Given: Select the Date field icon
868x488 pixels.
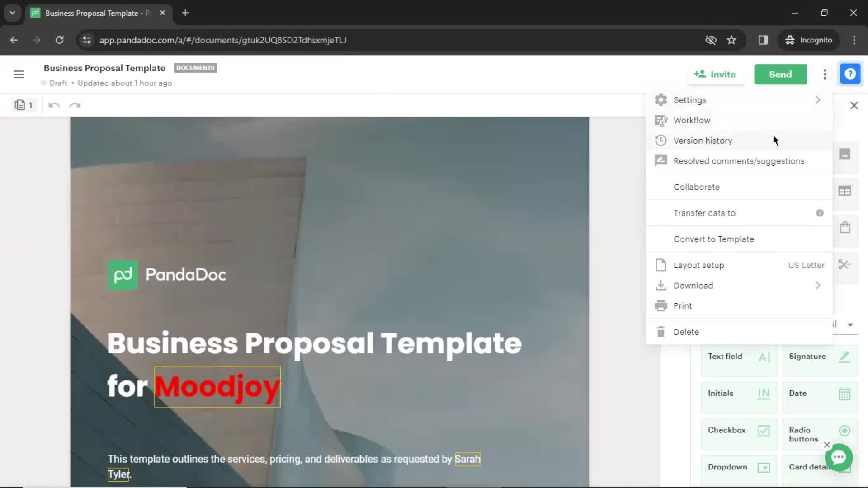Looking at the screenshot, I should point(845,393).
